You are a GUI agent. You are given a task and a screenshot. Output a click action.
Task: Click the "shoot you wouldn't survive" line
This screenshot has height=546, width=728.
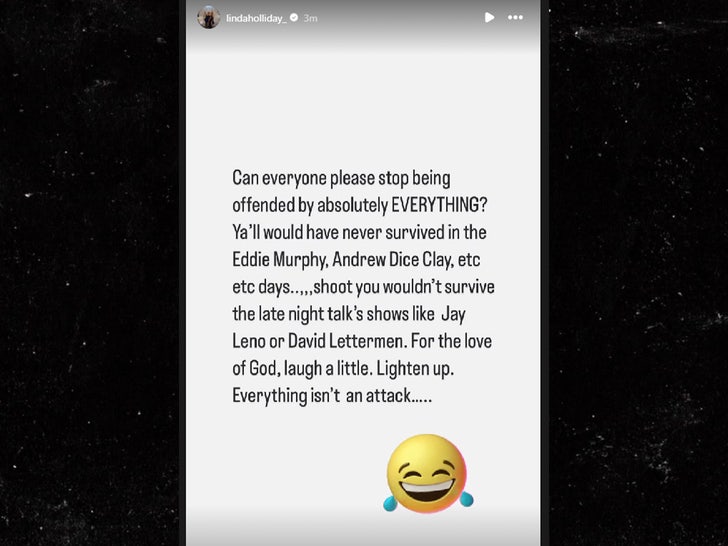pos(404,287)
